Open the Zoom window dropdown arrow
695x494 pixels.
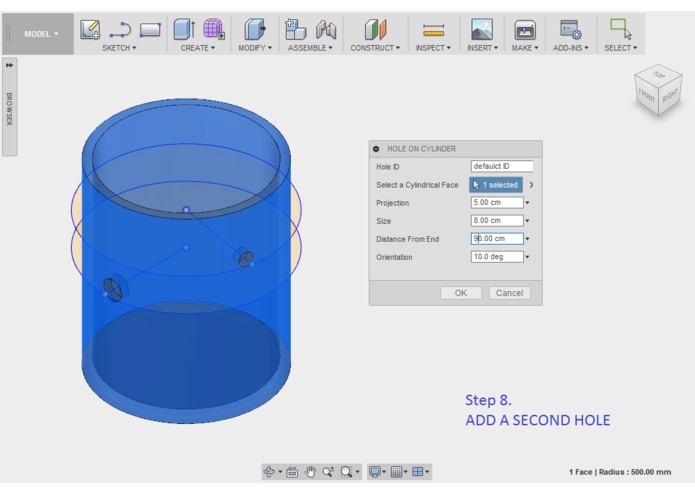click(357, 472)
